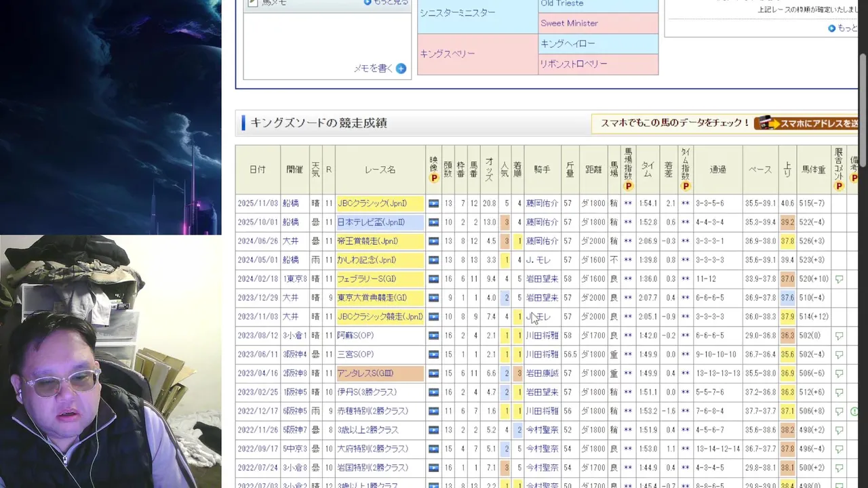Click premium P icon under 映像 header

[434, 178]
